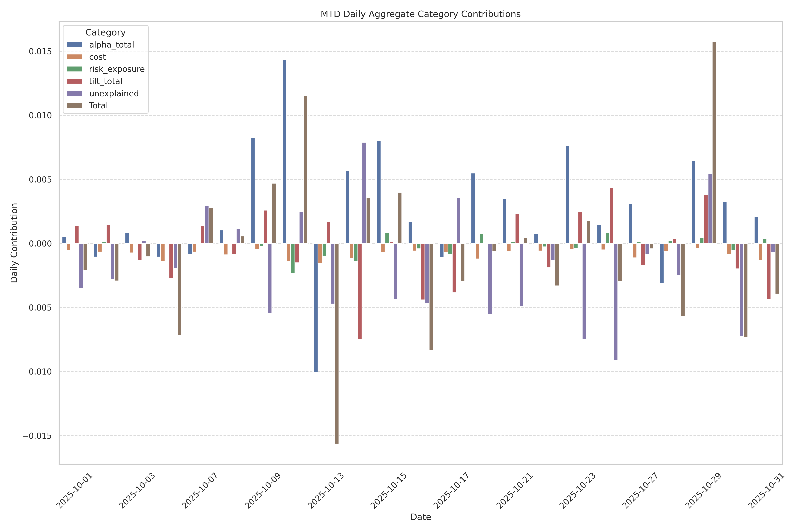This screenshot has height=532, width=798.
Task: Click the 2025-10-13 date tick label
Action: tap(326, 491)
